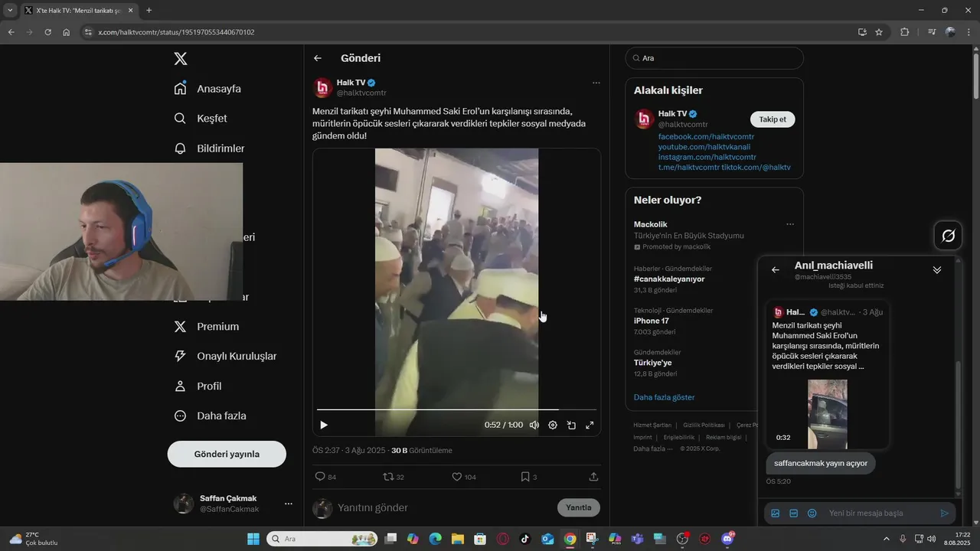Viewport: 980px width, 551px height.
Task: Open the Windows Start menu
Action: [253, 539]
